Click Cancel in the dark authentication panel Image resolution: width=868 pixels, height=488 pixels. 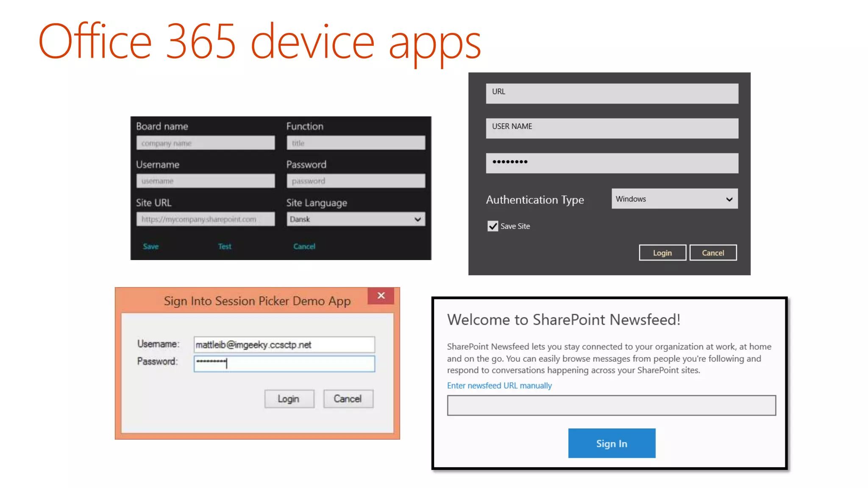coord(713,253)
